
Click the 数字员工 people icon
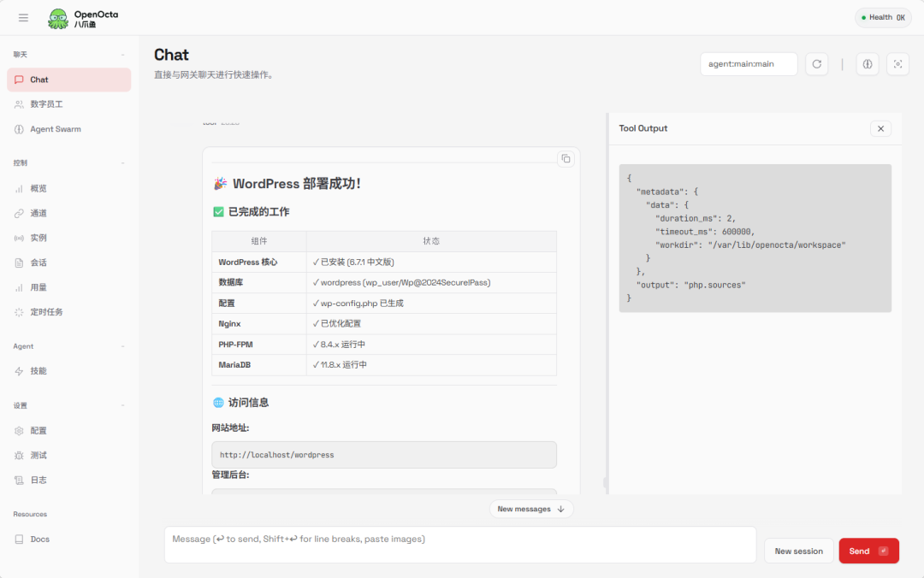19,104
